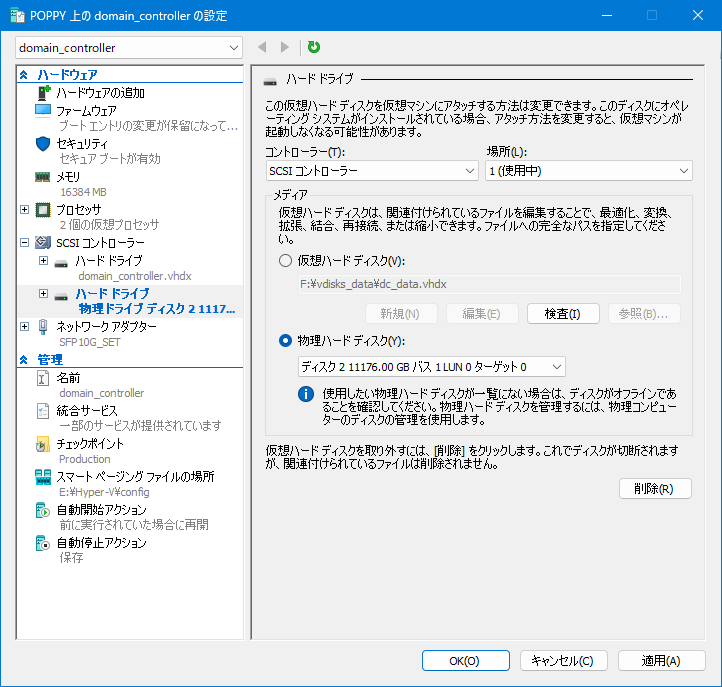Click SFP10G_SET network adapter text
The image size is (722, 687).
(x=90, y=342)
